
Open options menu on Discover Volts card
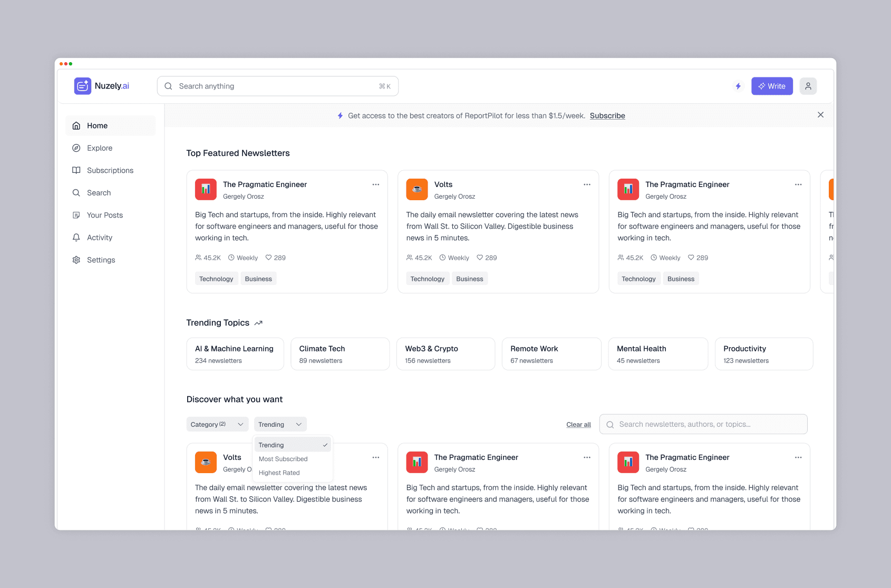coord(376,457)
